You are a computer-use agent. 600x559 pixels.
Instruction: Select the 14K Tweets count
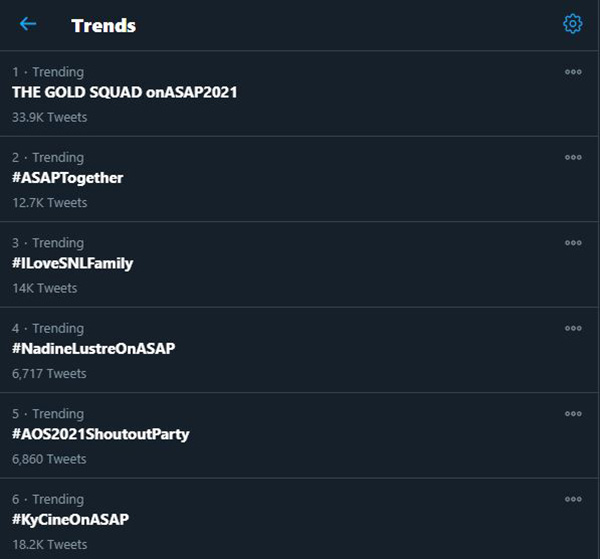pyautogui.click(x=45, y=288)
